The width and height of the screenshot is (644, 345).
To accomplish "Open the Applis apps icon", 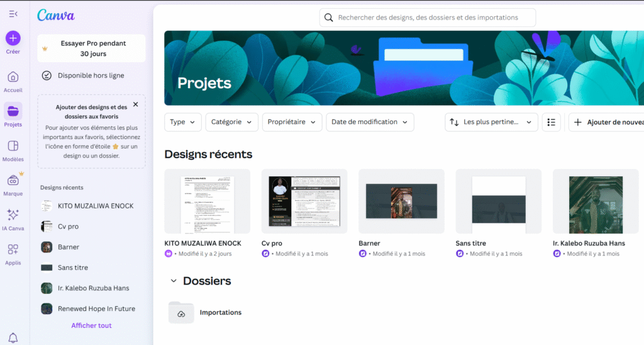I will [x=13, y=250].
